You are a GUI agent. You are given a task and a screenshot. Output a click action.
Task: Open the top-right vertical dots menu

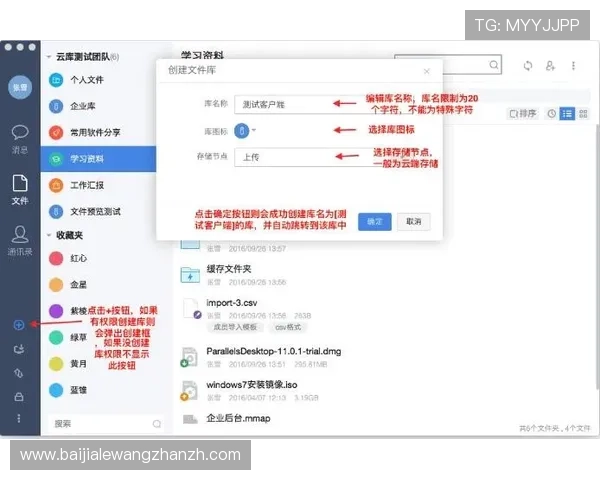[573, 66]
